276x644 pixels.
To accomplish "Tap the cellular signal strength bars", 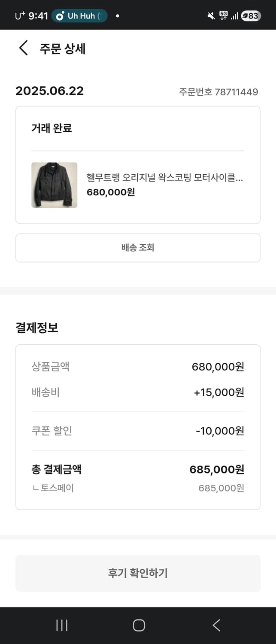I will coord(235,15).
